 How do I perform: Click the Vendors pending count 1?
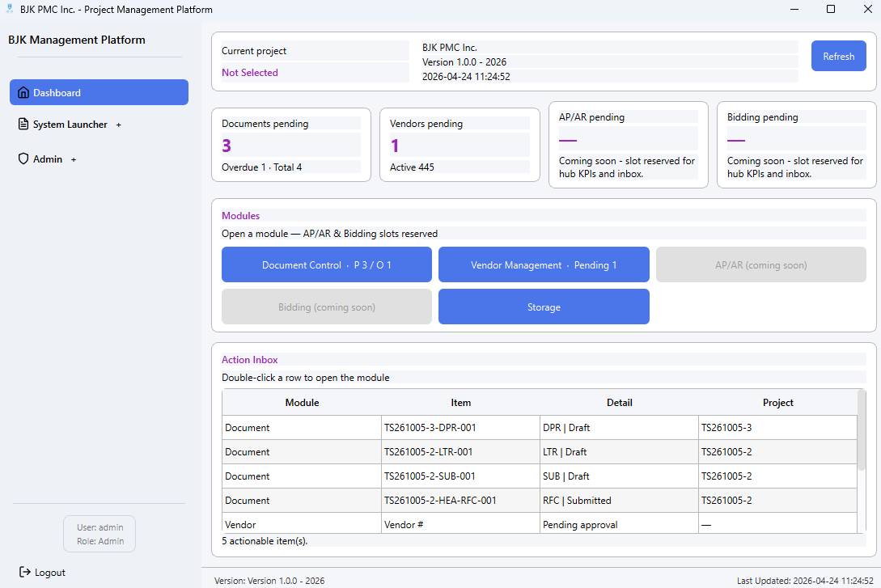(x=395, y=146)
